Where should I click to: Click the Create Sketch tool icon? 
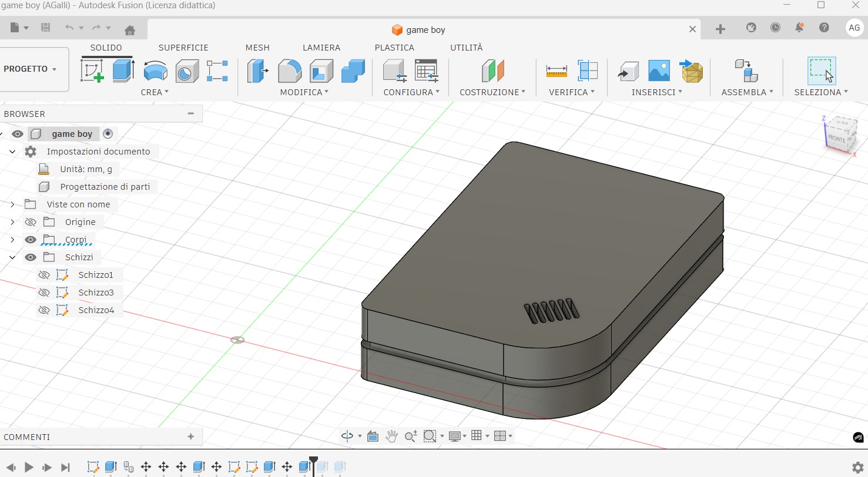tap(92, 70)
